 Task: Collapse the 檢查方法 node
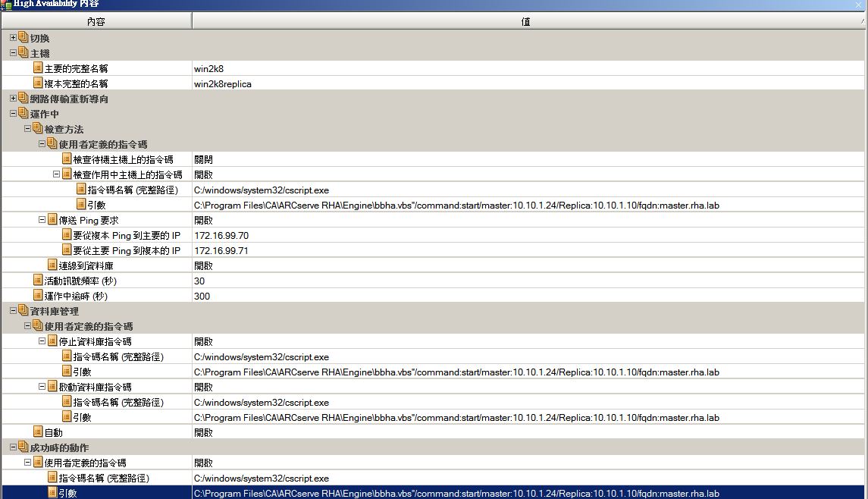point(28,128)
